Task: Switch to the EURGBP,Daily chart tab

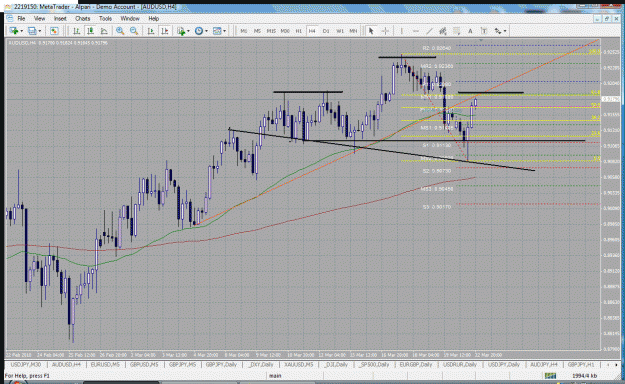Action: click(415, 364)
